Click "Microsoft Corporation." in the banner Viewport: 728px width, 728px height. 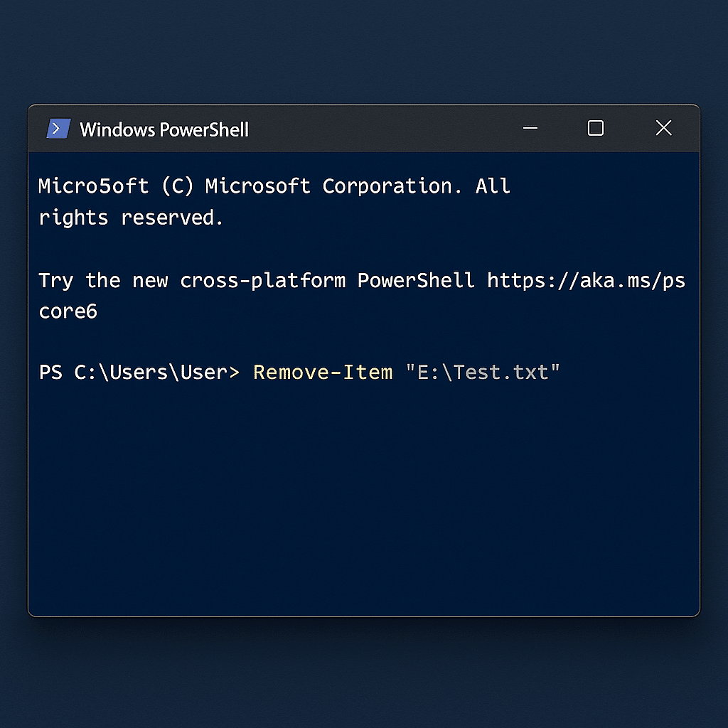coord(333,186)
